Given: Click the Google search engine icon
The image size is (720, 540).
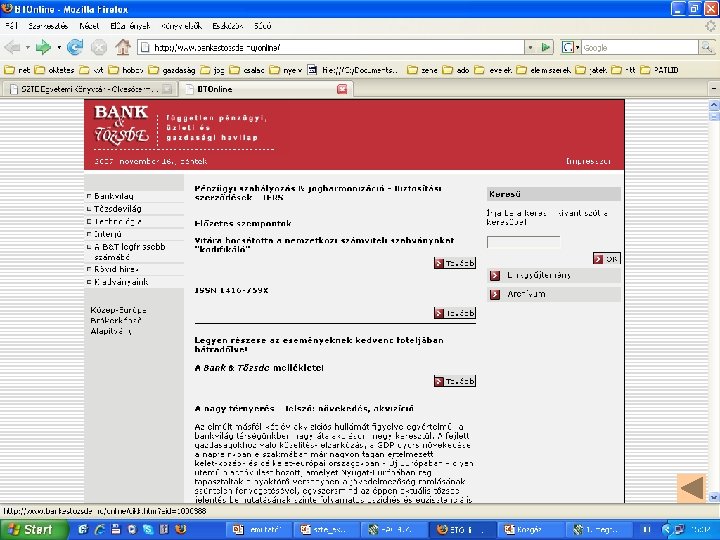Looking at the screenshot, I should (x=568, y=47).
